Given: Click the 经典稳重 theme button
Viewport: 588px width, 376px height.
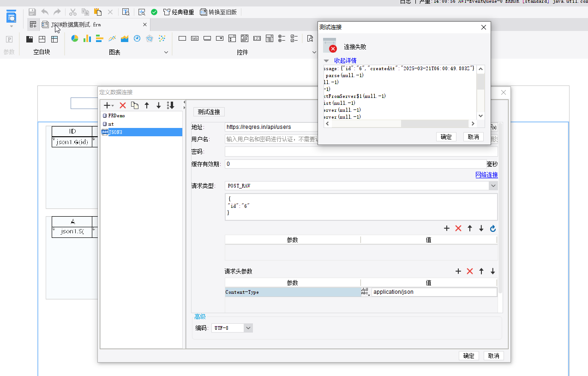Looking at the screenshot, I should (179, 12).
